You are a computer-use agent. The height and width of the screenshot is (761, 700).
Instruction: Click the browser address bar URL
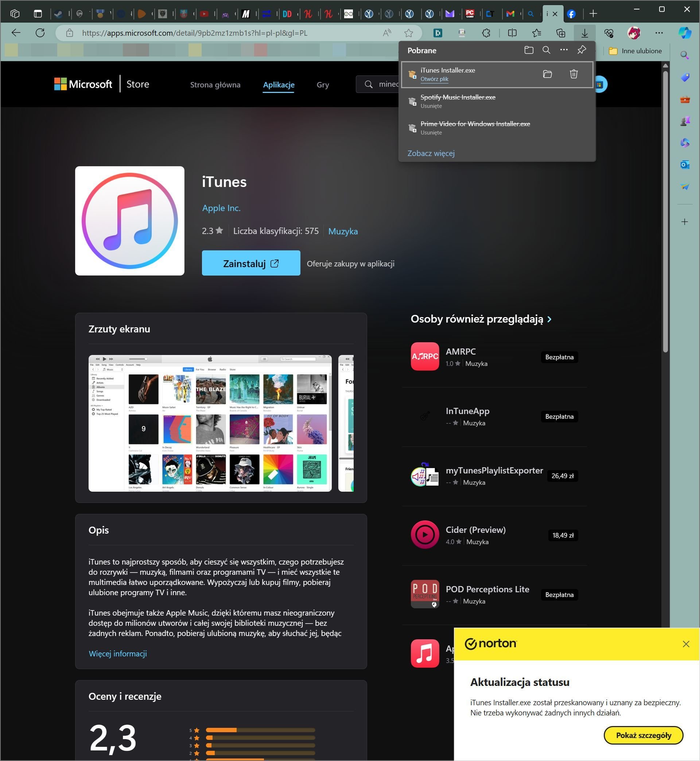(195, 33)
